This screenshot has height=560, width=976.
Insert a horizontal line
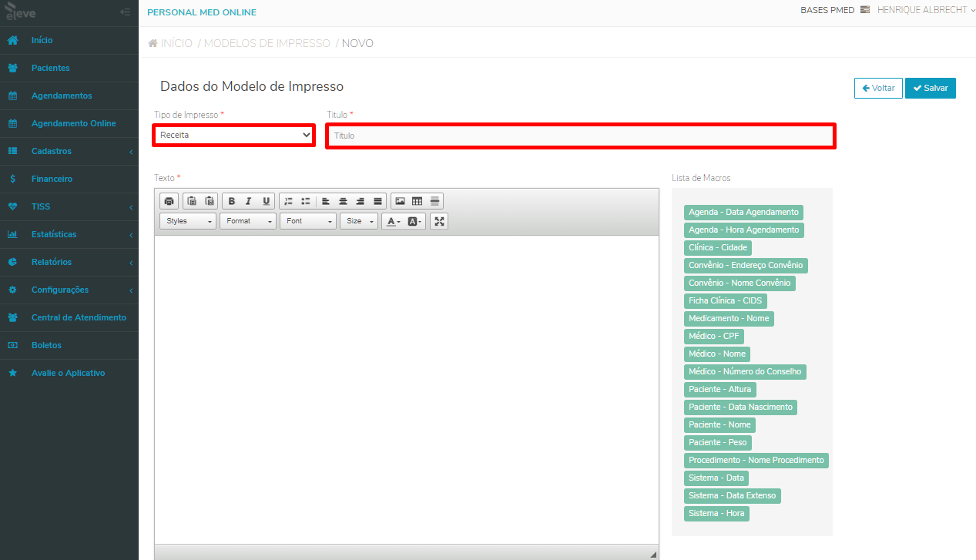click(434, 201)
